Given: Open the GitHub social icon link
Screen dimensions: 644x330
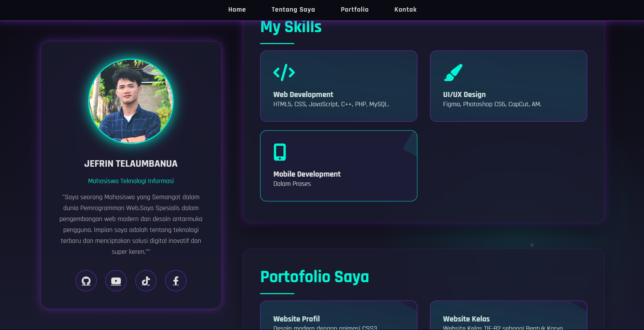Looking at the screenshot, I should coord(86,281).
